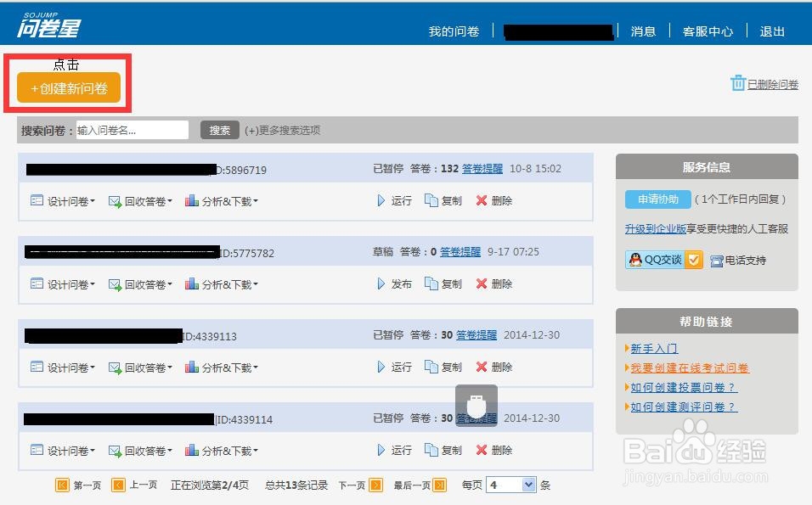
Task: Go to 第一页 with first-page icon
Action: (62, 485)
